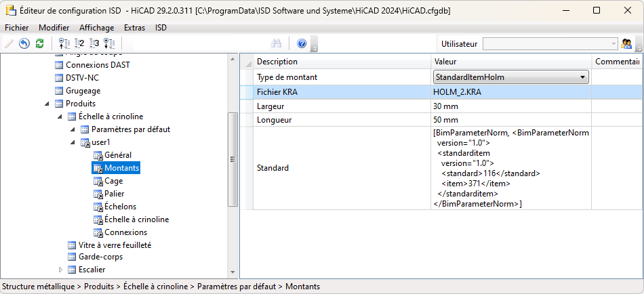Click the tree panel vertical scrollbar

pyautogui.click(x=233, y=159)
